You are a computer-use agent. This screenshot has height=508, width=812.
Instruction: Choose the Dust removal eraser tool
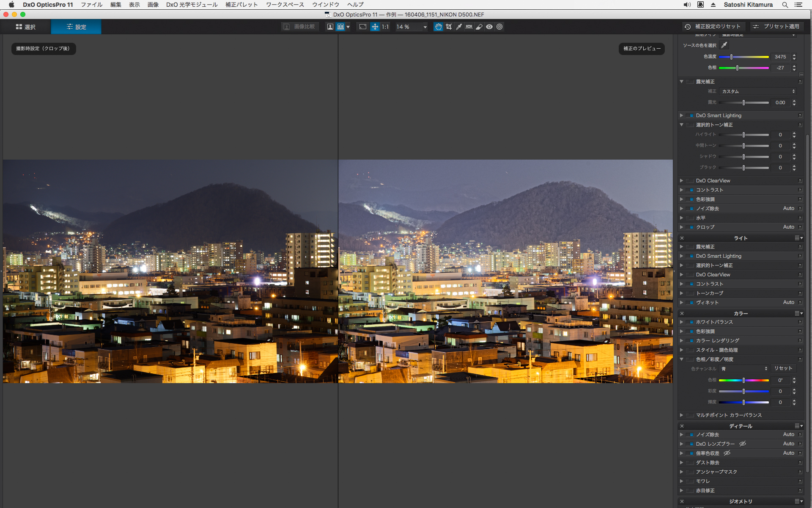click(x=479, y=27)
